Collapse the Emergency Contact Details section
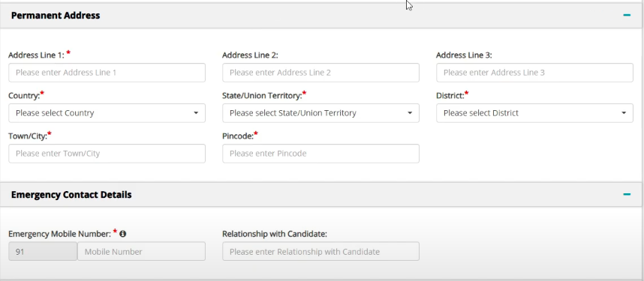The height and width of the screenshot is (281, 644). [626, 194]
